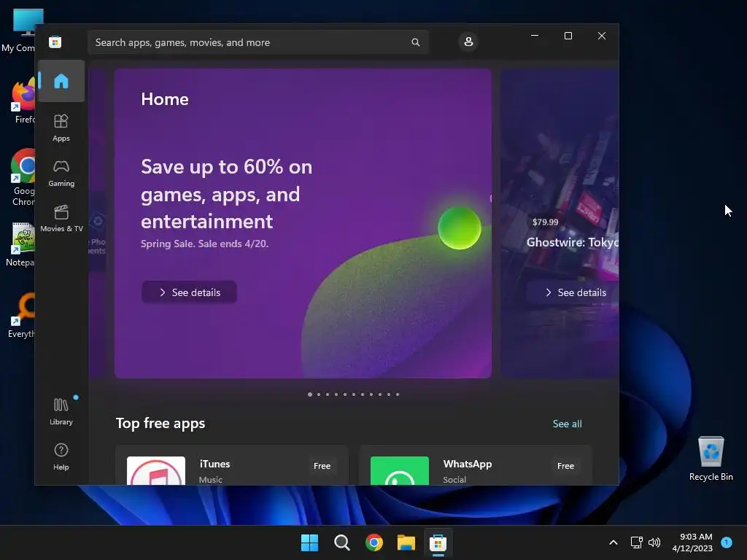Open the clock and date in taskbar
This screenshot has height=560, width=747.
point(693,542)
